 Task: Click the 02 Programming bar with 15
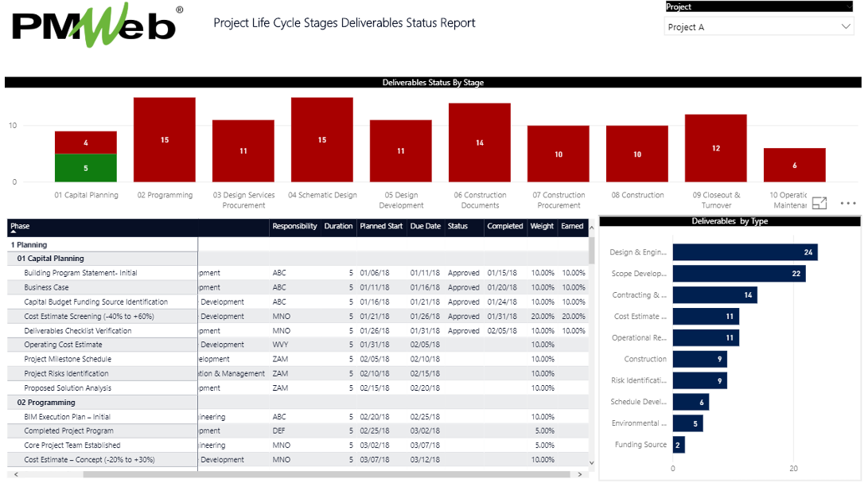(x=165, y=139)
